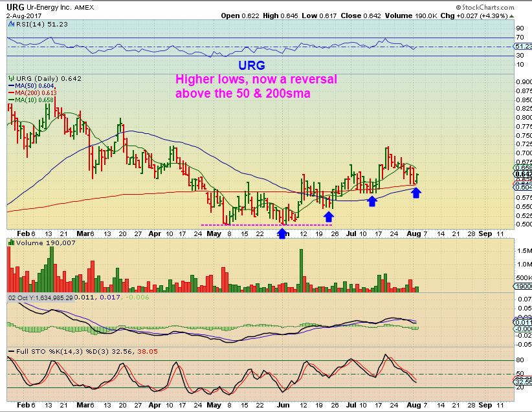Click the 70 level on RSI axis
Viewport: 532px width, 412px height.
(x=520, y=38)
